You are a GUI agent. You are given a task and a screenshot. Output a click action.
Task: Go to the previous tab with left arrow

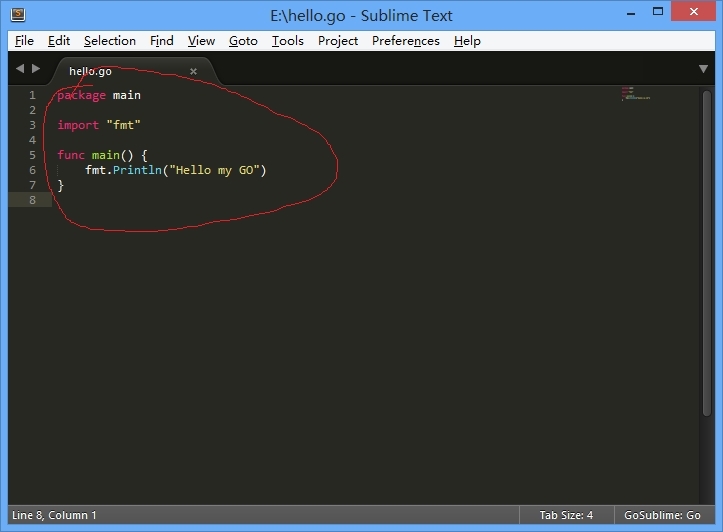pyautogui.click(x=20, y=69)
